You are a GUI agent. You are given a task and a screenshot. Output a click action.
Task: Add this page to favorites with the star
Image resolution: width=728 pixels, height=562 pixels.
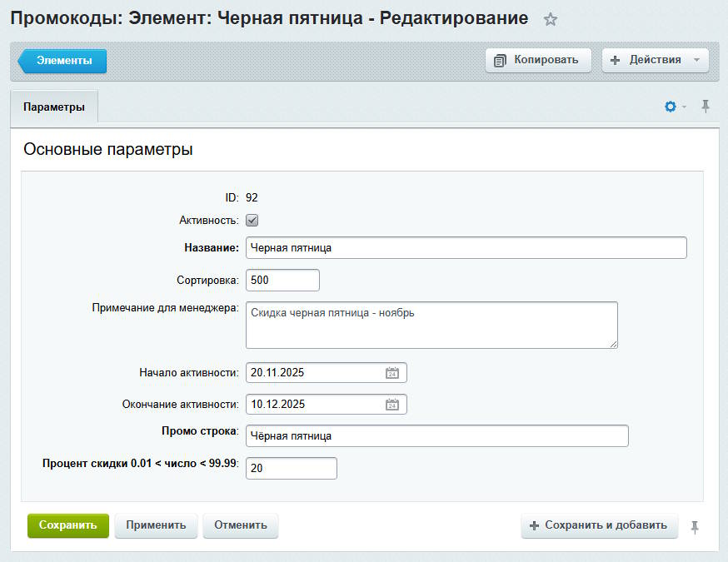point(550,20)
